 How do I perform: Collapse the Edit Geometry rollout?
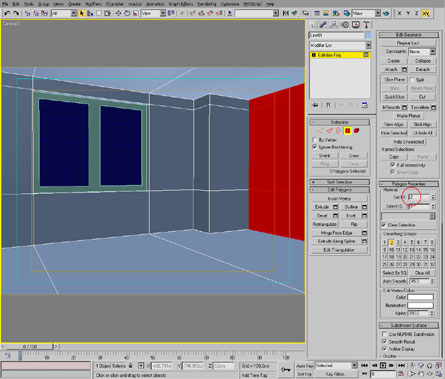409,35
